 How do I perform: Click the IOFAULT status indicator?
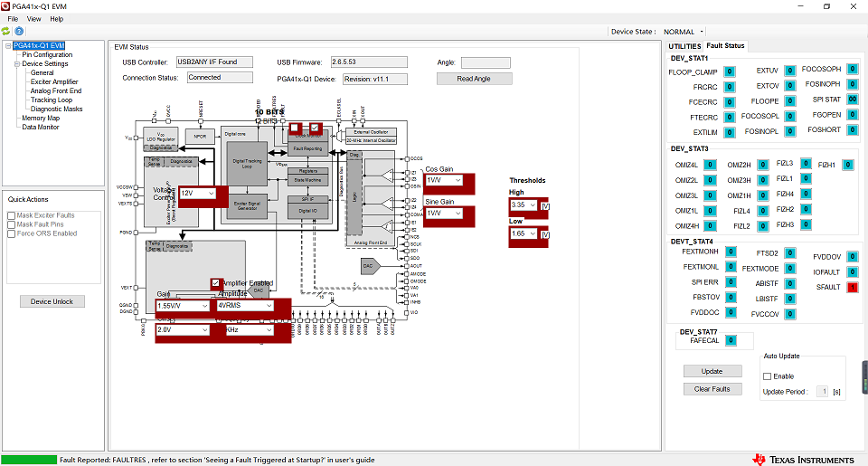click(x=853, y=272)
